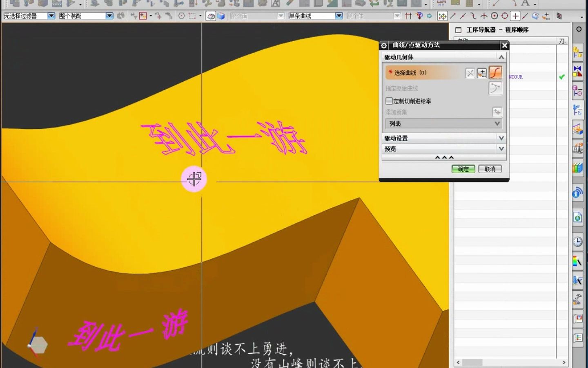Click the add new set icon beside 添加新集
Screen dimensions: 588x368
[x=498, y=112]
